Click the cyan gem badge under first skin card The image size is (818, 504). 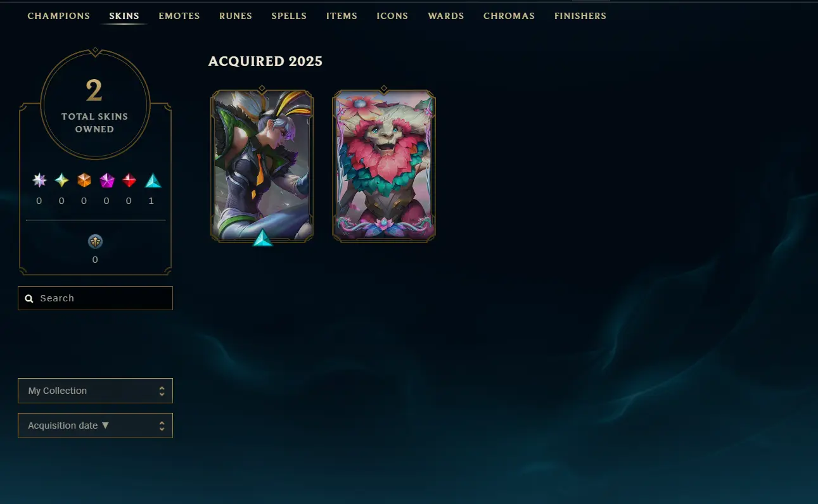click(262, 238)
